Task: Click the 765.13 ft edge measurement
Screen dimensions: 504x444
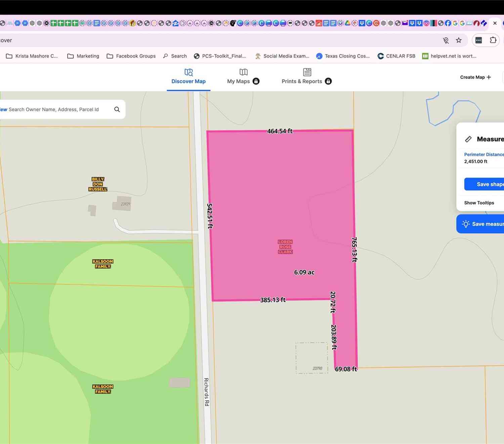Action: point(354,250)
